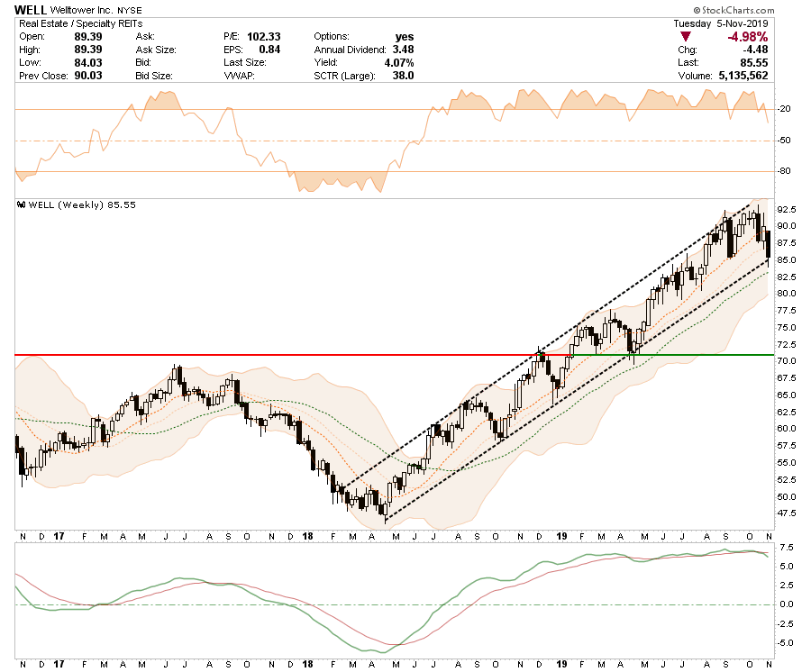The width and height of the screenshot is (811, 672).
Task: Click the 7.5 label on the bottom indicator axis
Action: coord(787,548)
